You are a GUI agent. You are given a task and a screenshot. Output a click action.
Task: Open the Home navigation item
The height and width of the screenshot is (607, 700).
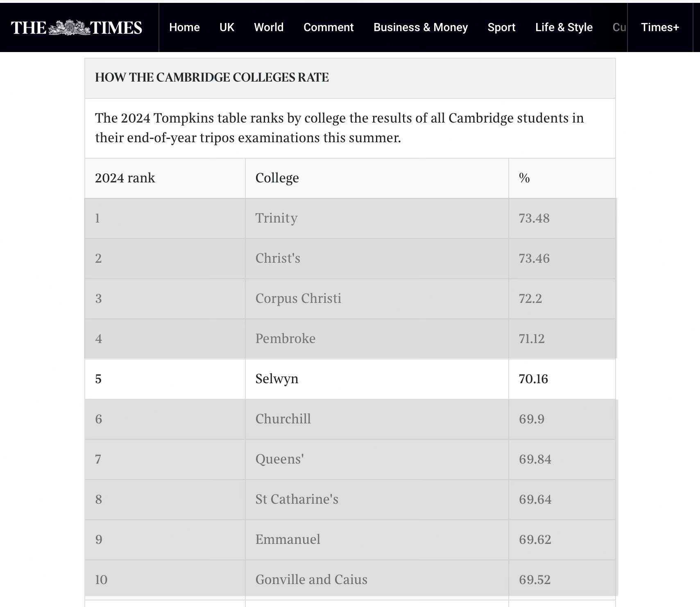(x=184, y=27)
